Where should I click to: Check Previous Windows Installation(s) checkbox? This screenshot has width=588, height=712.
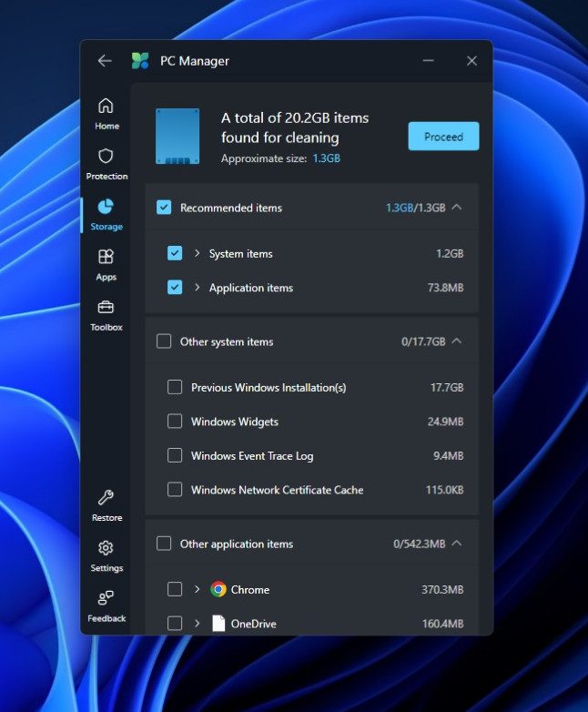[x=175, y=387]
